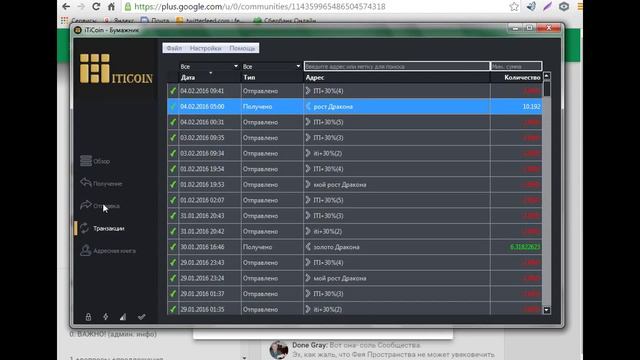Viewport: 640px width, 360px height.
Task: Open the type filter Все dropdown
Action: pyautogui.click(x=271, y=66)
